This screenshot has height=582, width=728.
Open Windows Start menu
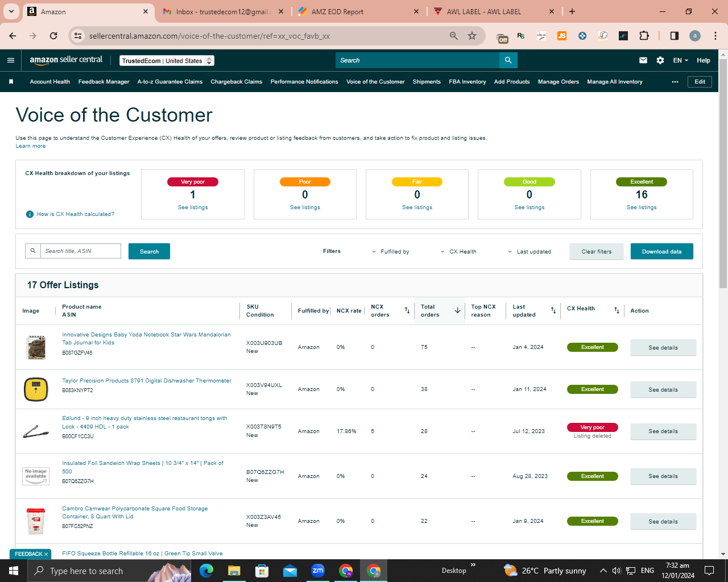pos(14,571)
